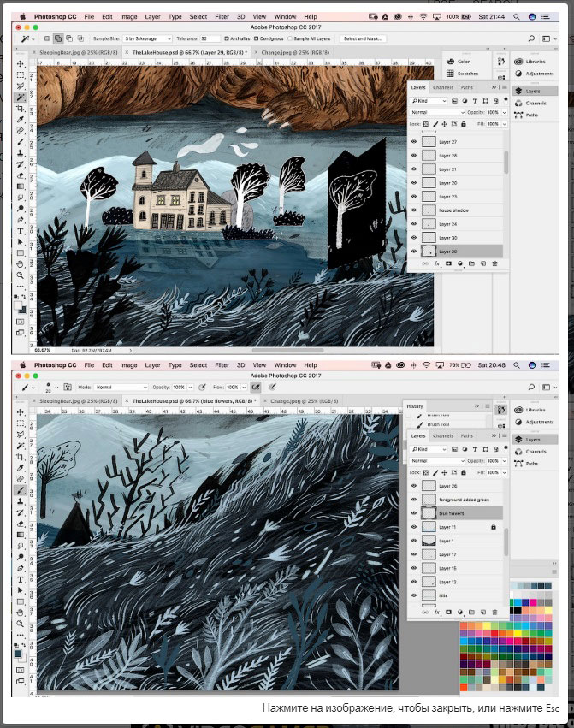Toggle the Brush panel icon in the brush options bar
This screenshot has width=574, height=728.
(68, 387)
